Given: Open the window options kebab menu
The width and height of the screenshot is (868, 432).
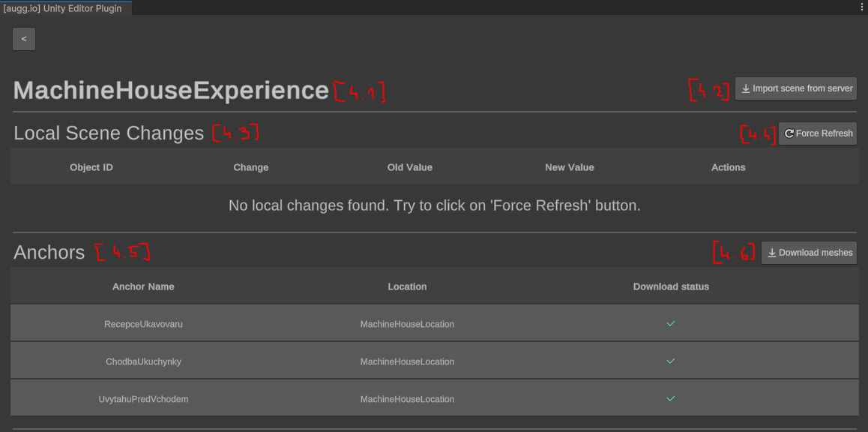Looking at the screenshot, I should click(862, 6).
